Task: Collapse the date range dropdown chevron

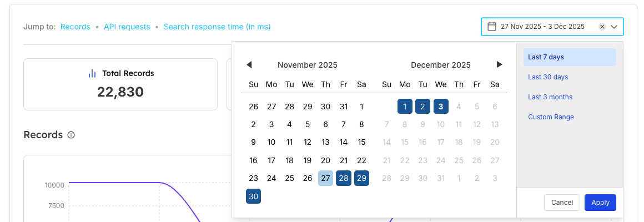Action: point(614,27)
